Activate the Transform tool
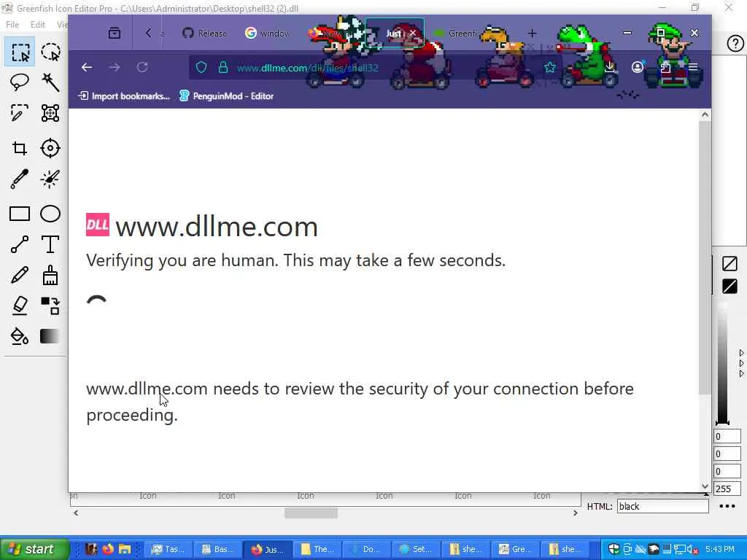 point(50,113)
